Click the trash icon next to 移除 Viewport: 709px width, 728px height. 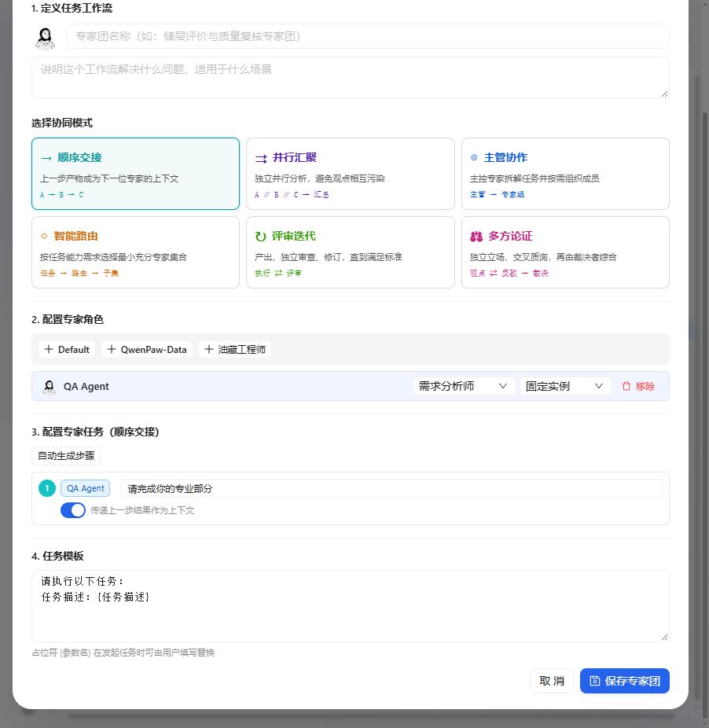626,386
